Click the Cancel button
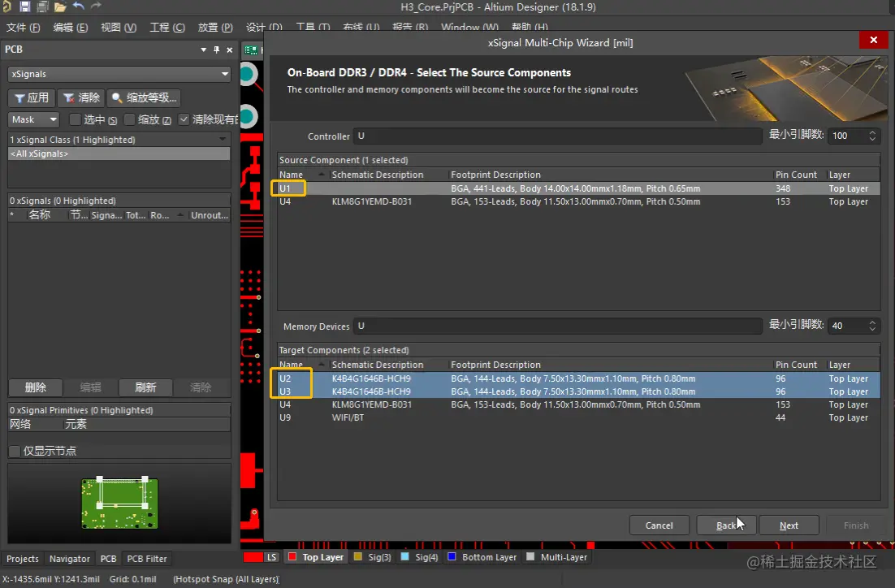Viewport: 895px width, 588px height. [x=659, y=525]
